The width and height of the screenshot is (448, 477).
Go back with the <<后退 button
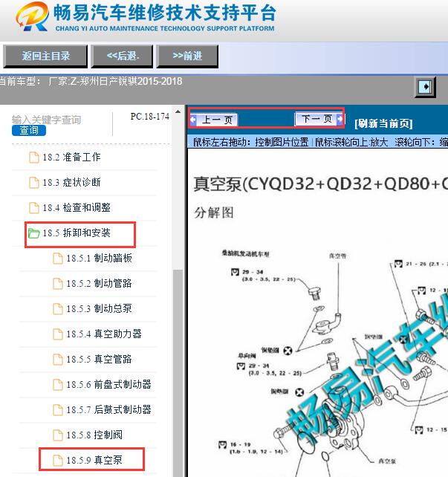click(x=122, y=56)
